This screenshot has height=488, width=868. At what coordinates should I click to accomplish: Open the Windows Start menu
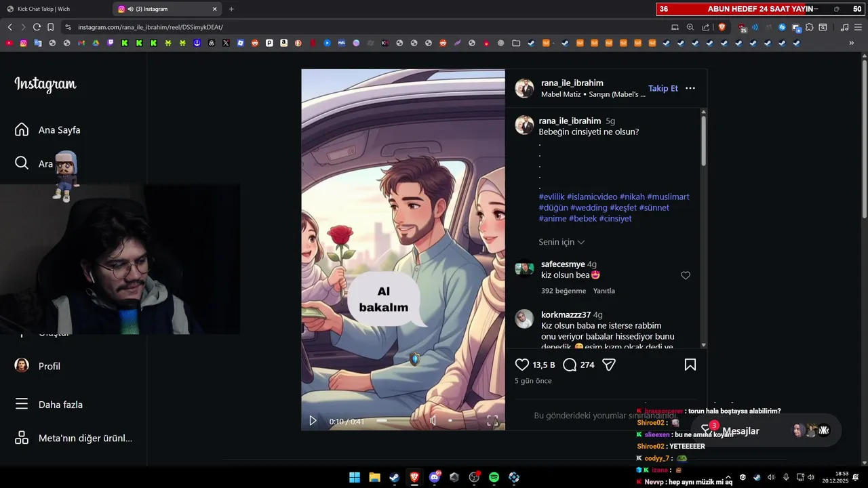355,477
